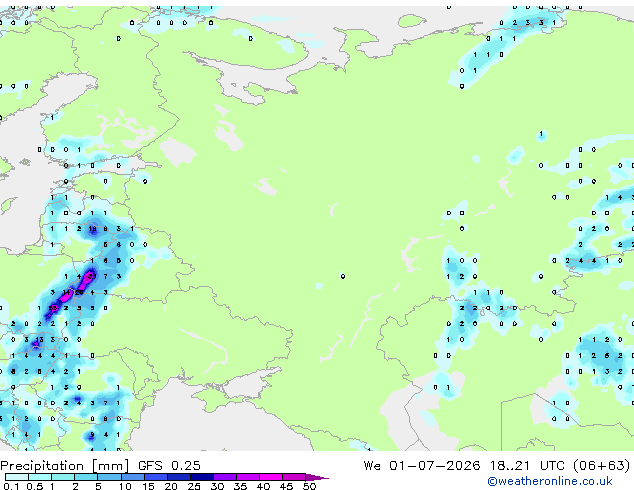Click the over-50 mm arrow tip of legend
634x490 pixels.
pyautogui.click(x=317, y=477)
